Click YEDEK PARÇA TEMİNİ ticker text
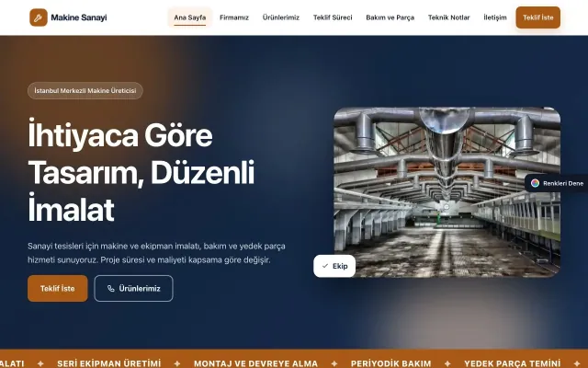The width and height of the screenshot is (588, 368). pos(513,363)
